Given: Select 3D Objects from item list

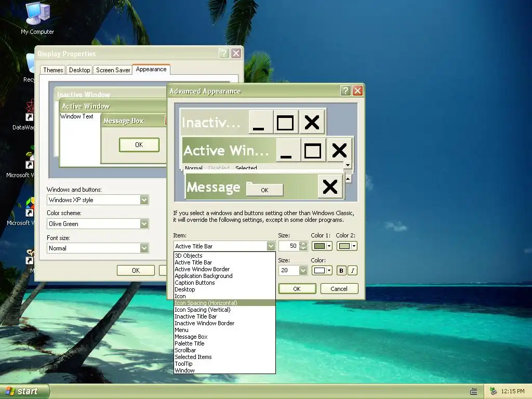Looking at the screenshot, I should (x=224, y=256).
